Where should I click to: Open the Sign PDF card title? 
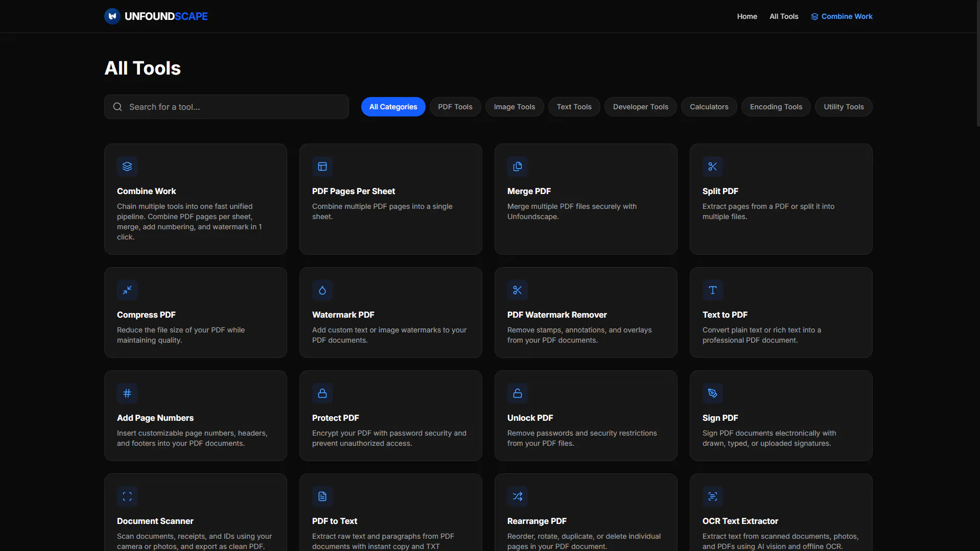click(720, 418)
